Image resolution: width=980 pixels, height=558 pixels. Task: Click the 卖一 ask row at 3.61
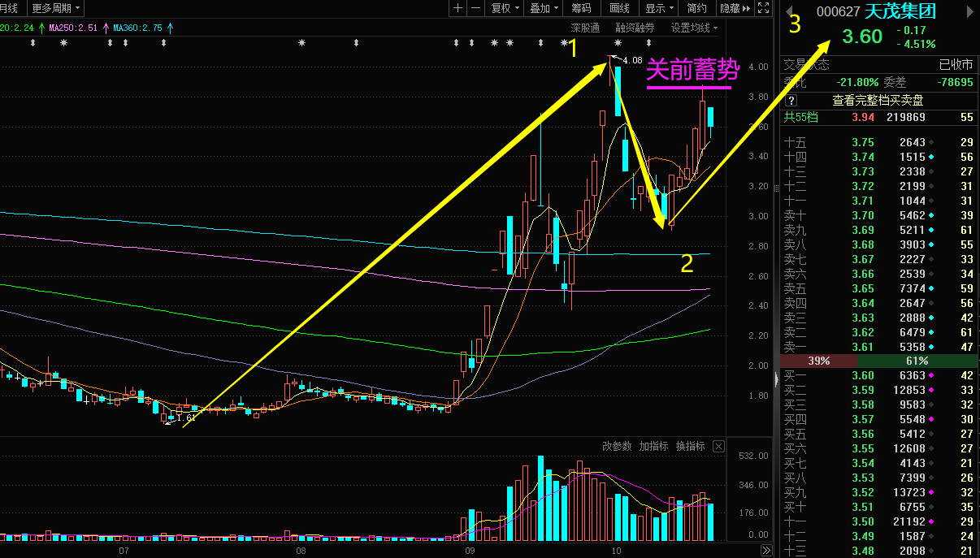878,348
